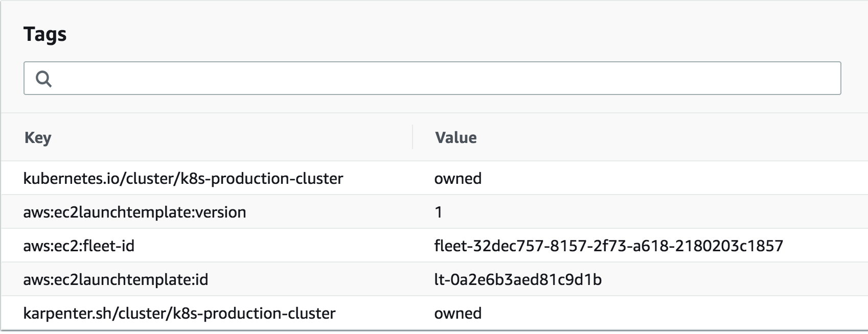
Task: Click the magnifying glass search icon
Action: (x=45, y=79)
